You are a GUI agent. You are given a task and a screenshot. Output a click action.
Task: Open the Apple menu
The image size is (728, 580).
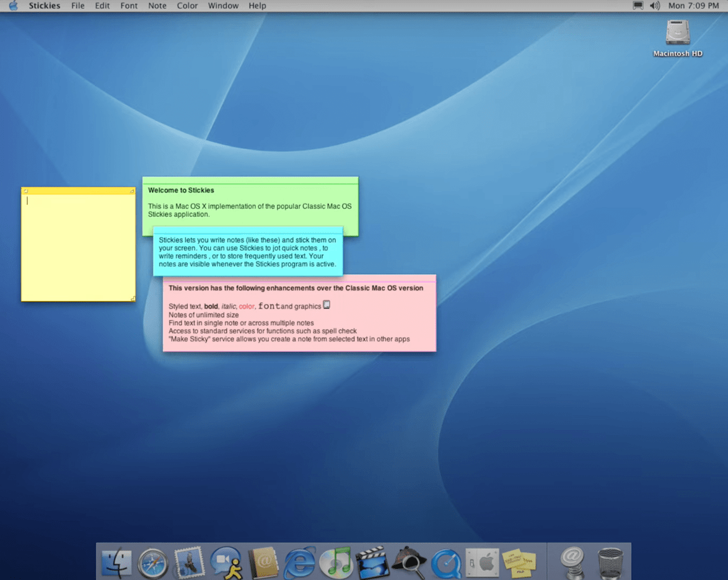pos(13,6)
